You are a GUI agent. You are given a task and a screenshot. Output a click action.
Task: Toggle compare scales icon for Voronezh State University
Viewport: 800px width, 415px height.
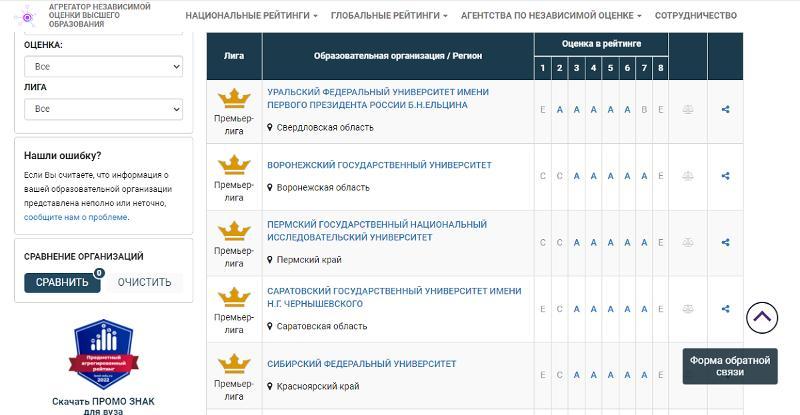click(687, 176)
